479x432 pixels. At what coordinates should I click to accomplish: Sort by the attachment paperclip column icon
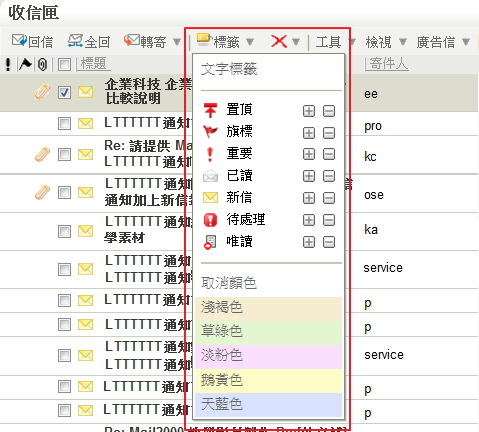click(42, 64)
